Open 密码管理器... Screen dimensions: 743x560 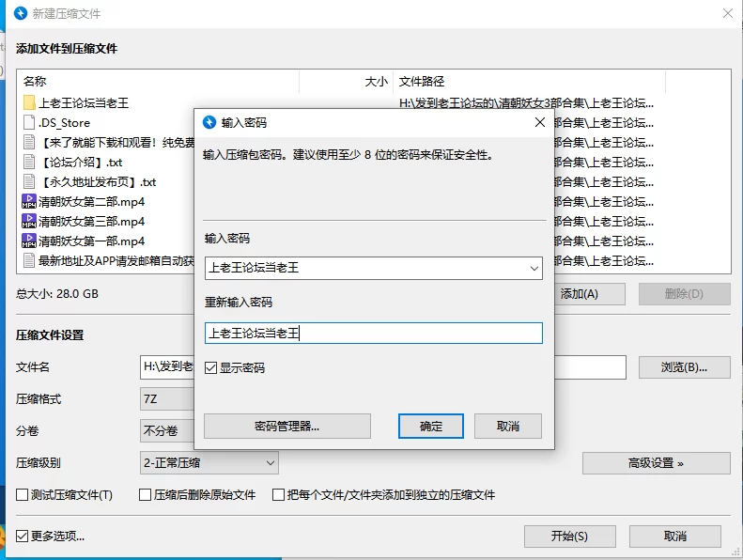pyautogui.click(x=287, y=426)
